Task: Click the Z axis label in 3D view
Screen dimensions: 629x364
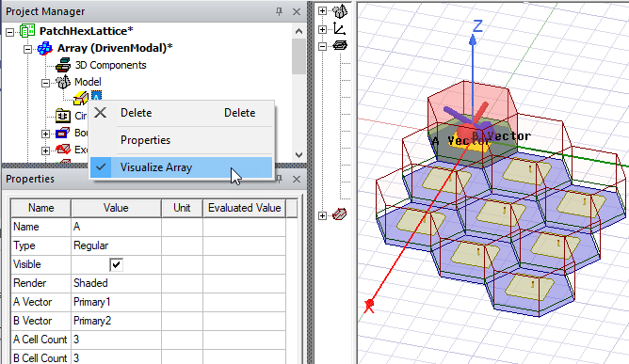Action: pyautogui.click(x=477, y=26)
